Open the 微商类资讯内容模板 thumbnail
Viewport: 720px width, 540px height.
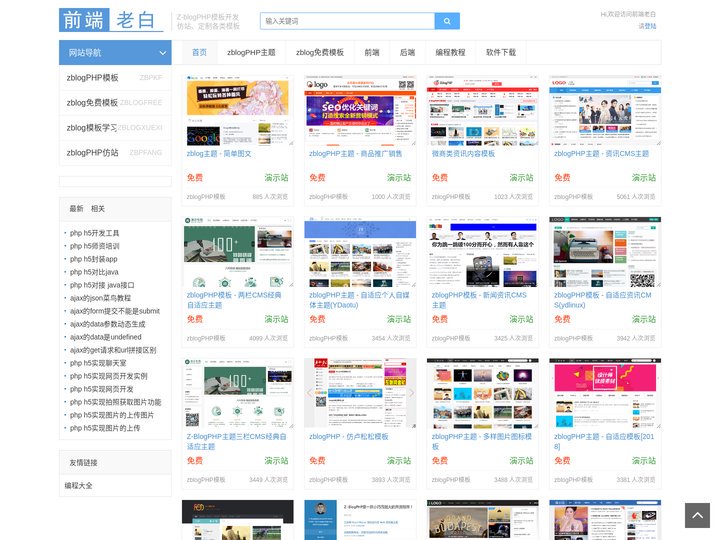[483, 111]
